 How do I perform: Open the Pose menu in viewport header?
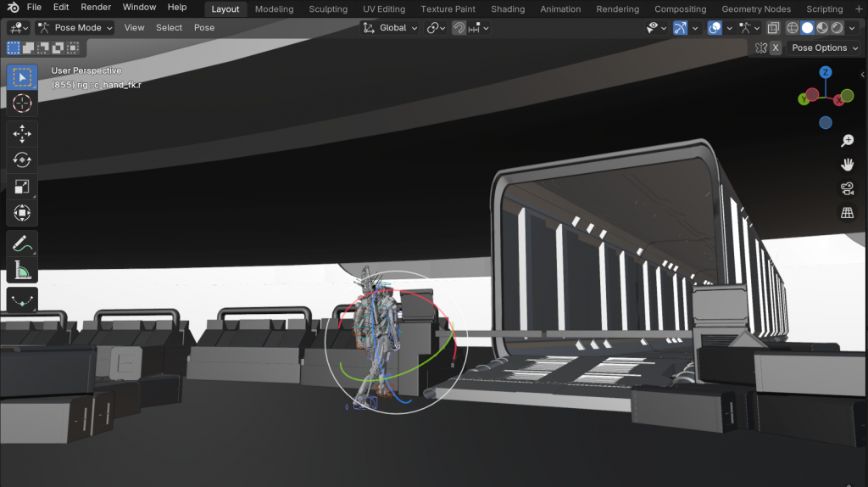pyautogui.click(x=204, y=28)
